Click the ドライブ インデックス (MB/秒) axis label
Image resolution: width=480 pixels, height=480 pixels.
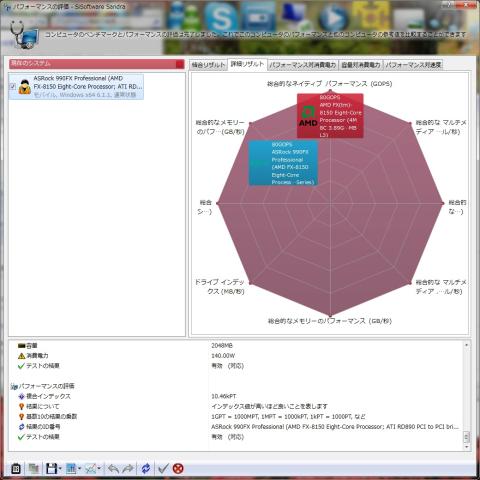tap(220, 287)
